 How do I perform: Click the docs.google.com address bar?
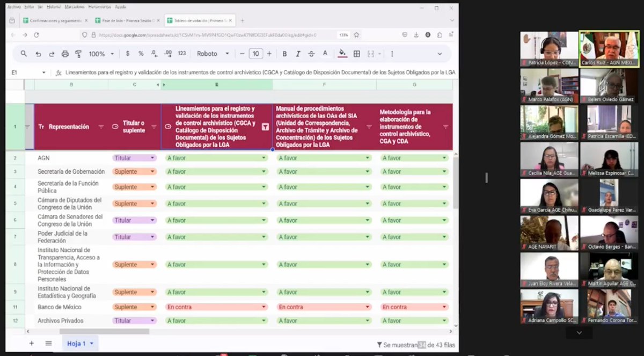(209, 35)
